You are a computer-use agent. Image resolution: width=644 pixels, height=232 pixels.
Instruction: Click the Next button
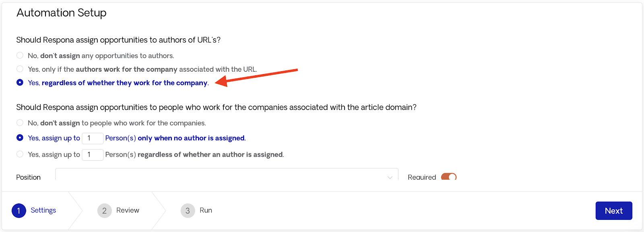coord(614,211)
